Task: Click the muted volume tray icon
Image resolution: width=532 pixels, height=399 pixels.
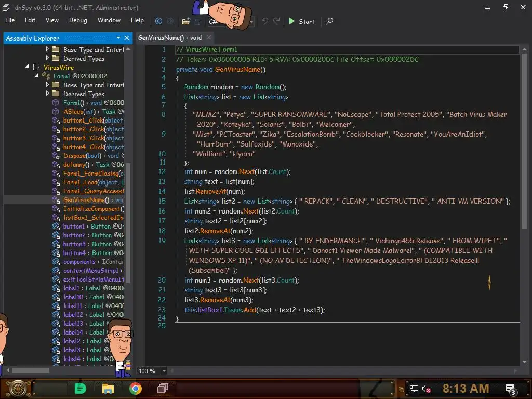Action: (426, 389)
